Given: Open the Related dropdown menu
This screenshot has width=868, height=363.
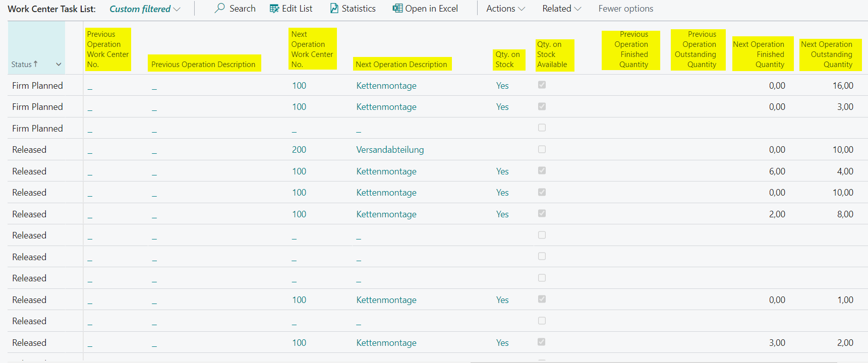Looking at the screenshot, I should tap(561, 9).
